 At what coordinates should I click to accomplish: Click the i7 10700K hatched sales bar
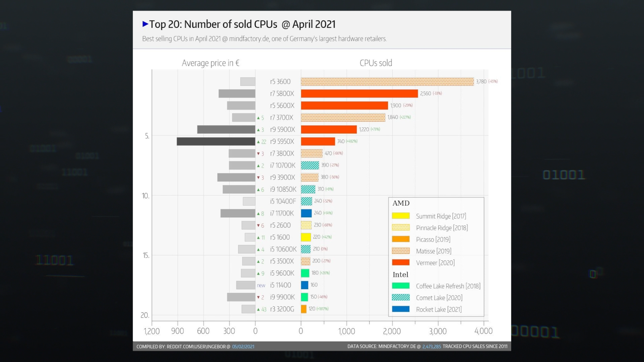pyautogui.click(x=310, y=165)
